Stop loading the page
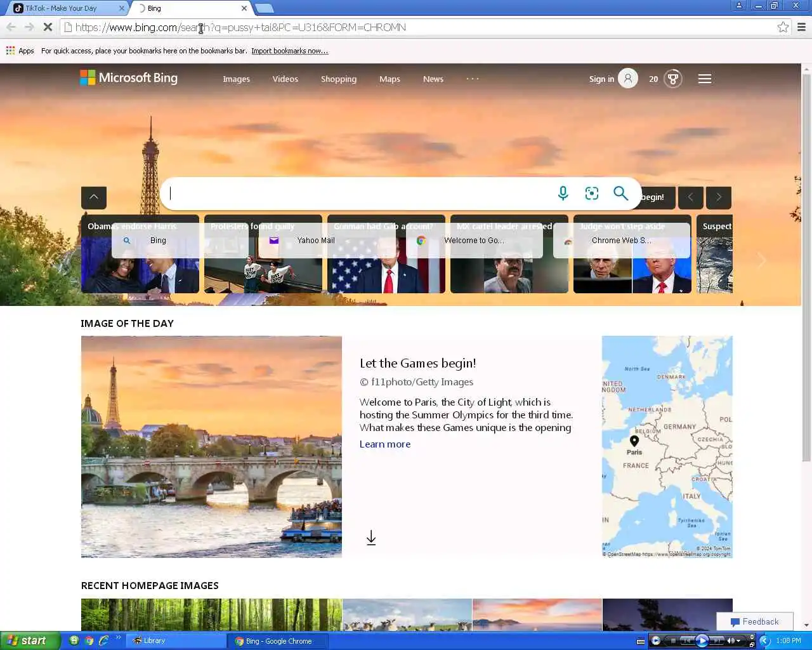Image resolution: width=812 pixels, height=650 pixels. [48, 27]
